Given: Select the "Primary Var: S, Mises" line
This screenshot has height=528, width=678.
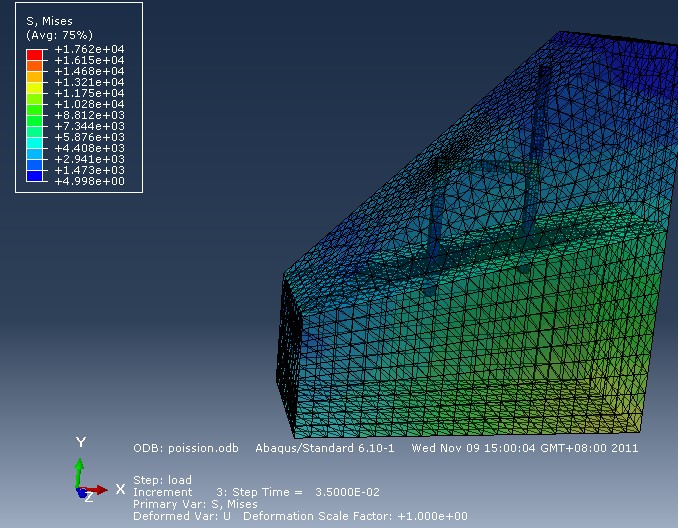Looking at the screenshot, I should (195, 504).
